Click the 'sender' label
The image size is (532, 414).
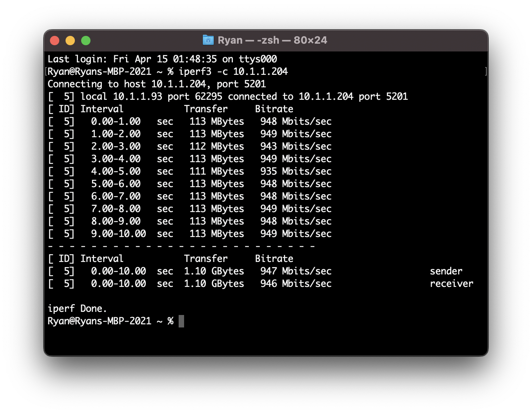coord(446,271)
